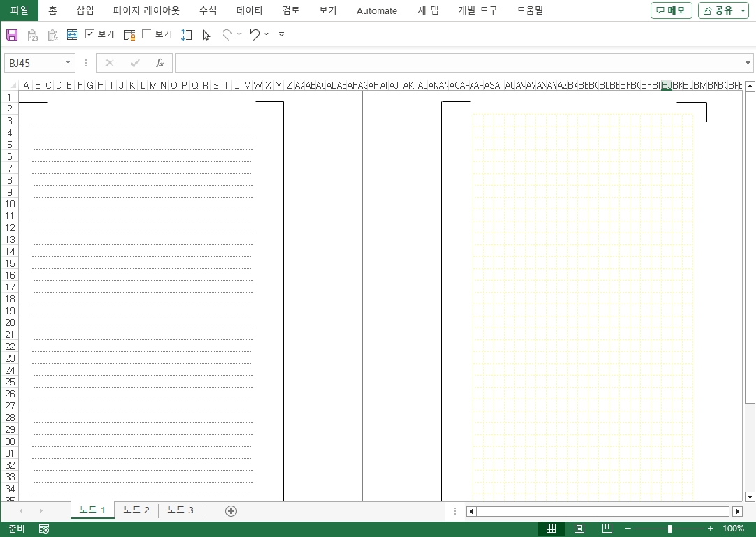Click the 메모 comments button
This screenshot has width=756, height=537.
(671, 10)
